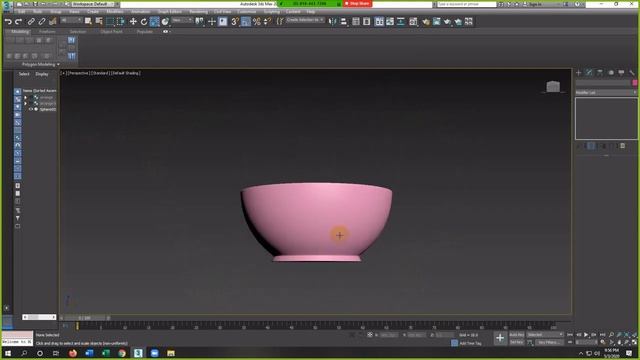Activate the Select and Rotate tool
This screenshot has height=360, width=640.
pos(144,22)
